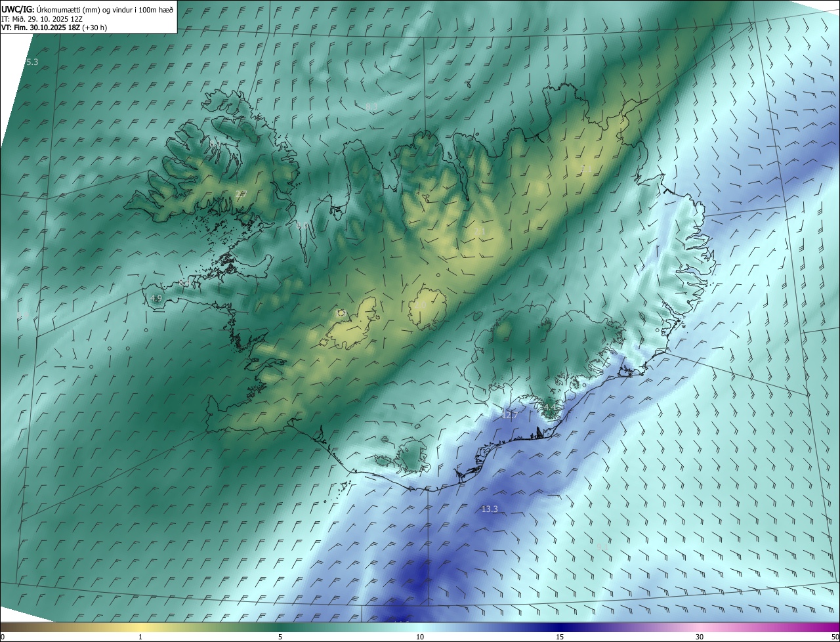840x642 pixels.
Task: Click the colorbar tick label 0
Action: [x=2, y=637]
